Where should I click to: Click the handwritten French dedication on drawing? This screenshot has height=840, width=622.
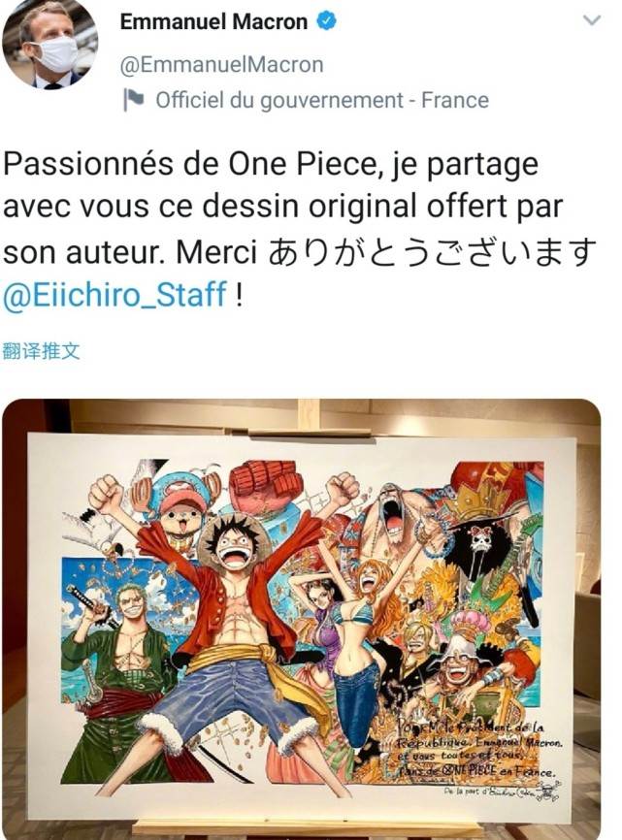[x=476, y=750]
